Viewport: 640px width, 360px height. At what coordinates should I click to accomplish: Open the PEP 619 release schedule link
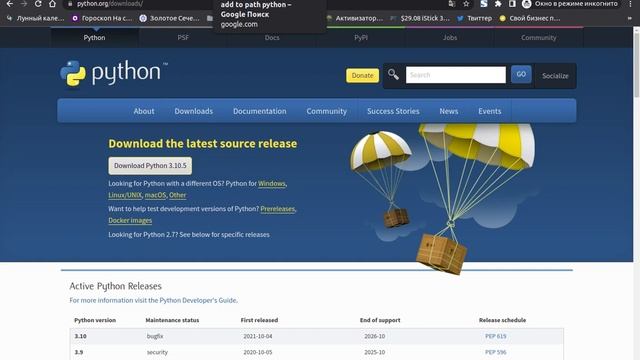[496, 336]
